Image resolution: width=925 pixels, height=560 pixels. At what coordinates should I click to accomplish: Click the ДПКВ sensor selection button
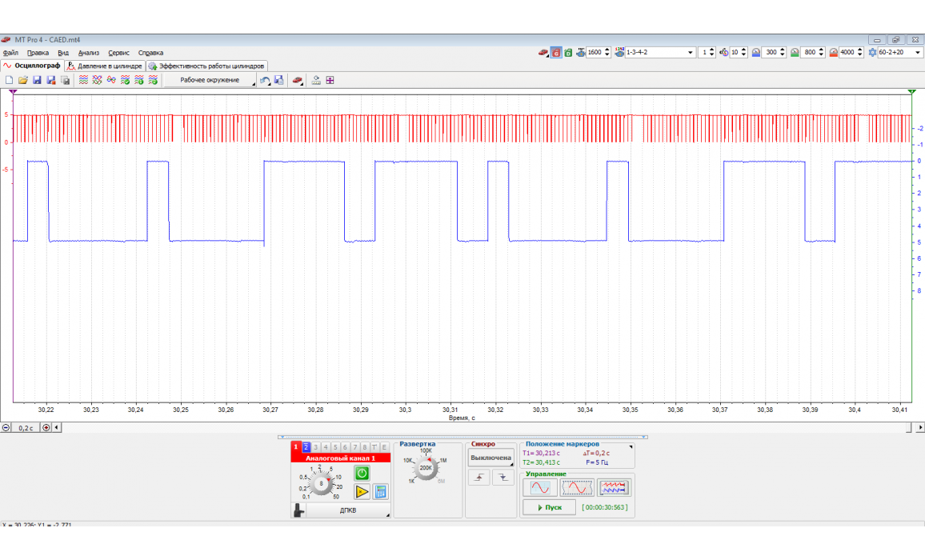pos(347,510)
